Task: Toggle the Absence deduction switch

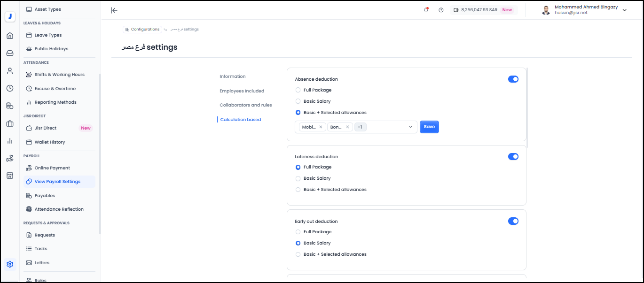Action: pyautogui.click(x=513, y=79)
